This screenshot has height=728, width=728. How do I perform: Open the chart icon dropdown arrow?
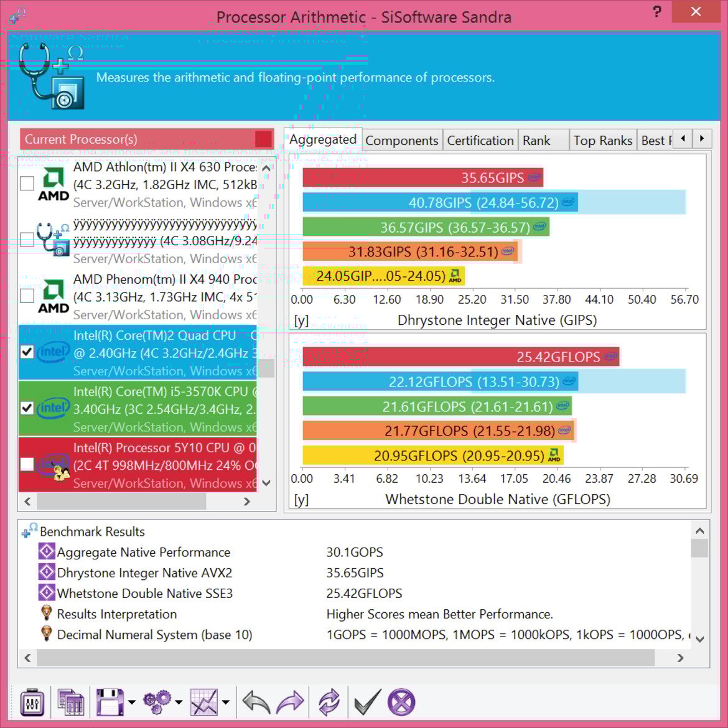pos(226,702)
